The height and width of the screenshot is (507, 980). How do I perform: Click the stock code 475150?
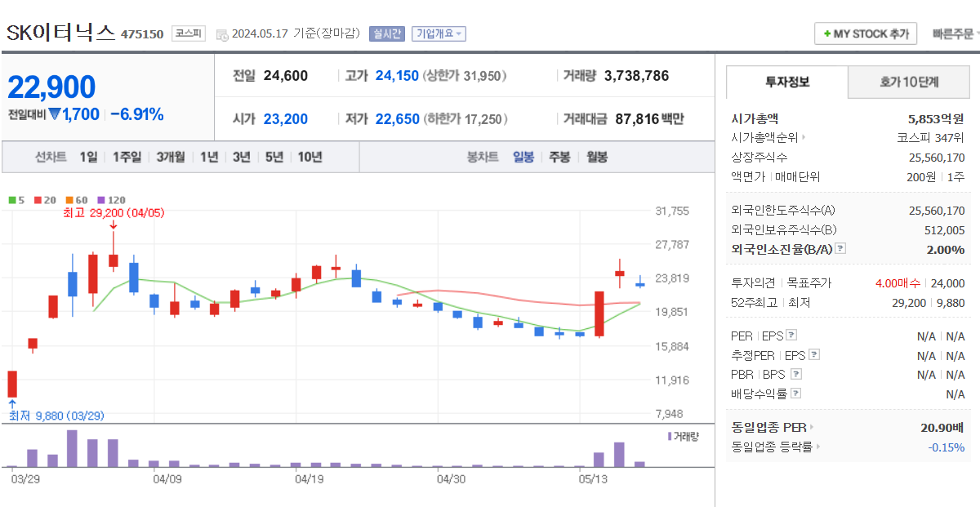tap(142, 34)
